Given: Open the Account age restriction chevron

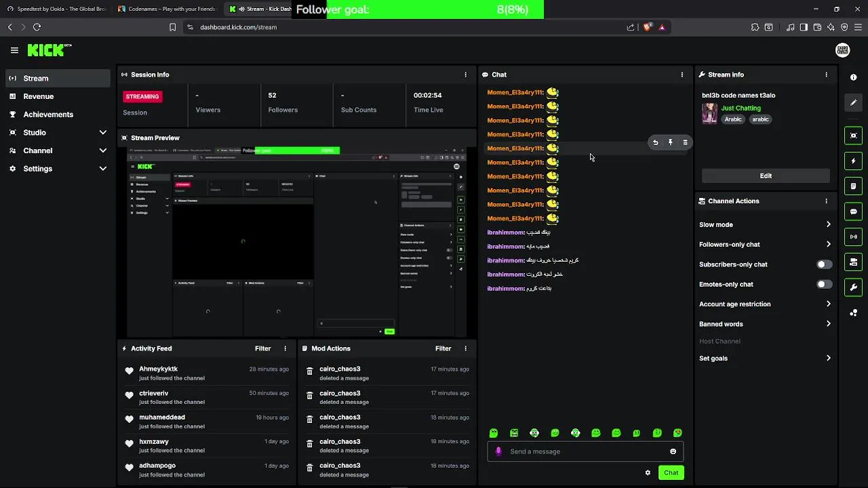Looking at the screenshot, I should point(828,304).
